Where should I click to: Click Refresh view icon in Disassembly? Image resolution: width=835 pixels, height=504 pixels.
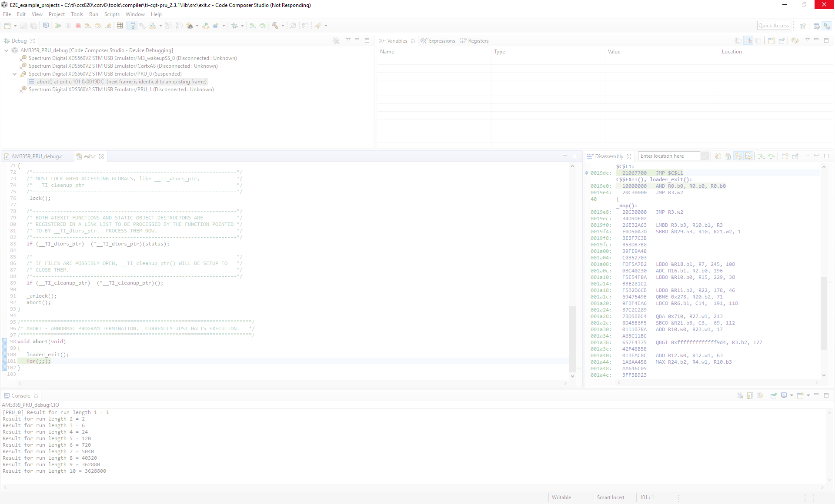(718, 156)
